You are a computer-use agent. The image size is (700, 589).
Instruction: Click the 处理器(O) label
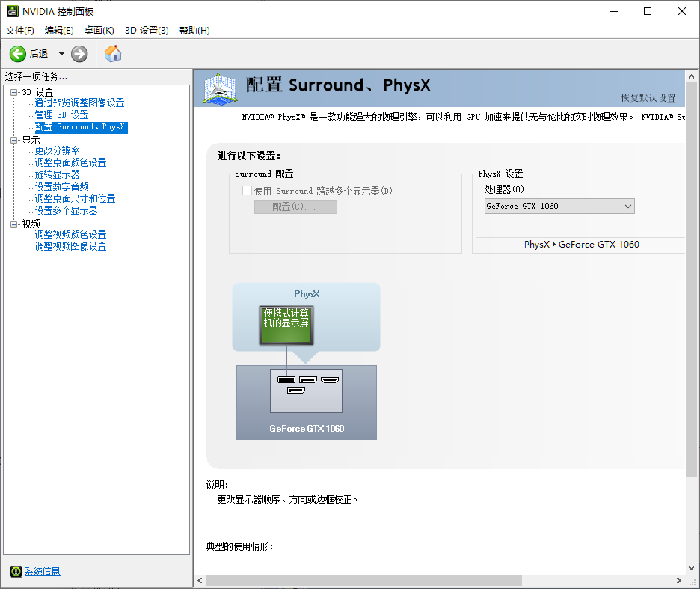tap(504, 189)
